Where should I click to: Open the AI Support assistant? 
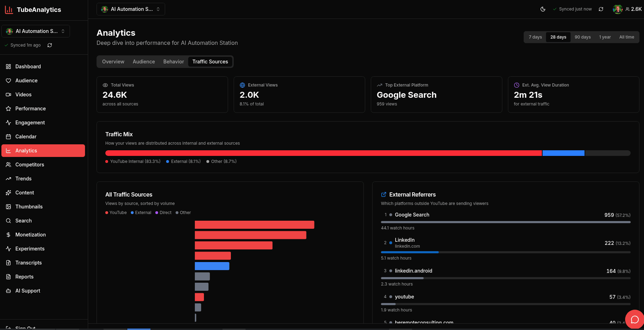[x=27, y=290]
